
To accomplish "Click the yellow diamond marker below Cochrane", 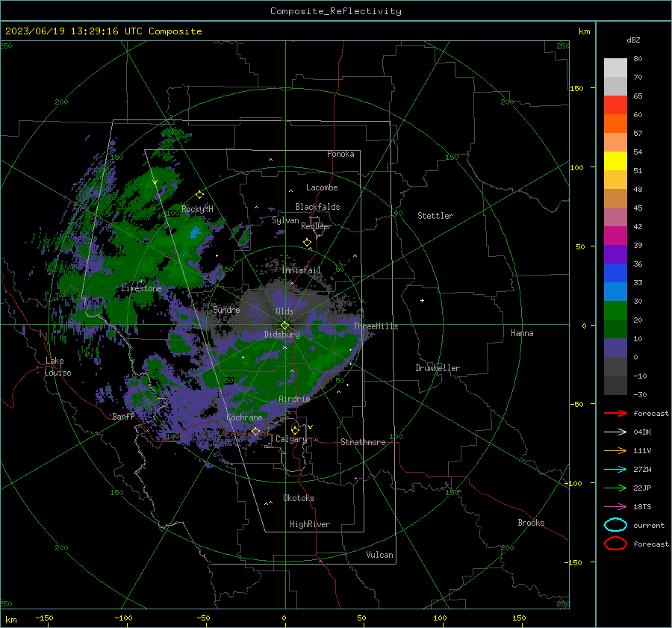I will pyautogui.click(x=255, y=432).
